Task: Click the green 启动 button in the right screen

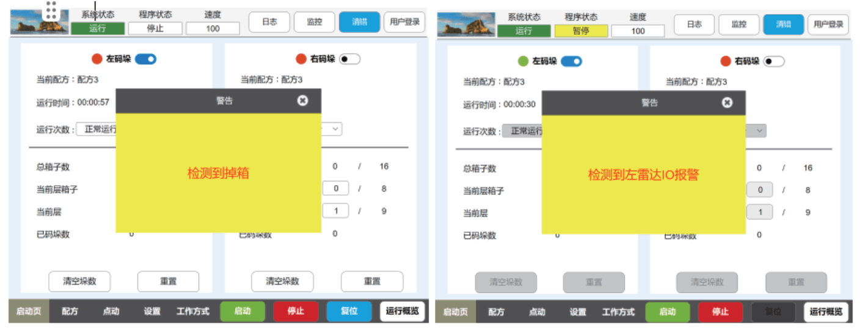Action: (668, 312)
